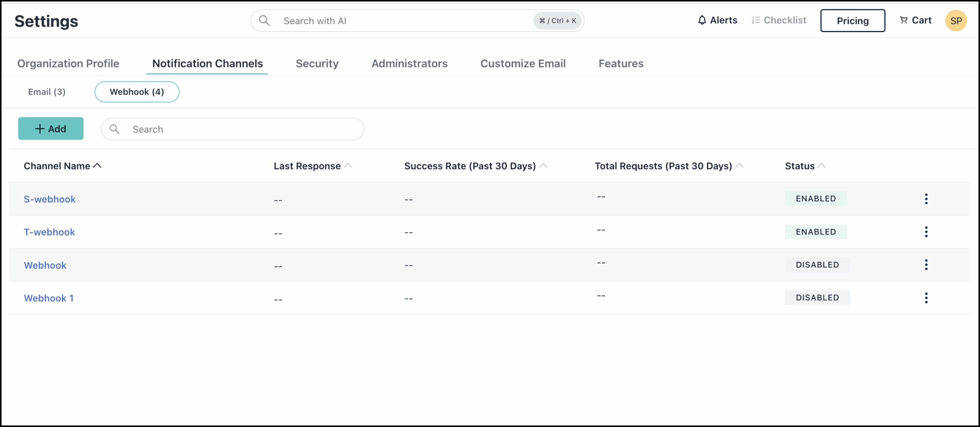
Task: Open the shopping Cart
Action: (x=915, y=20)
